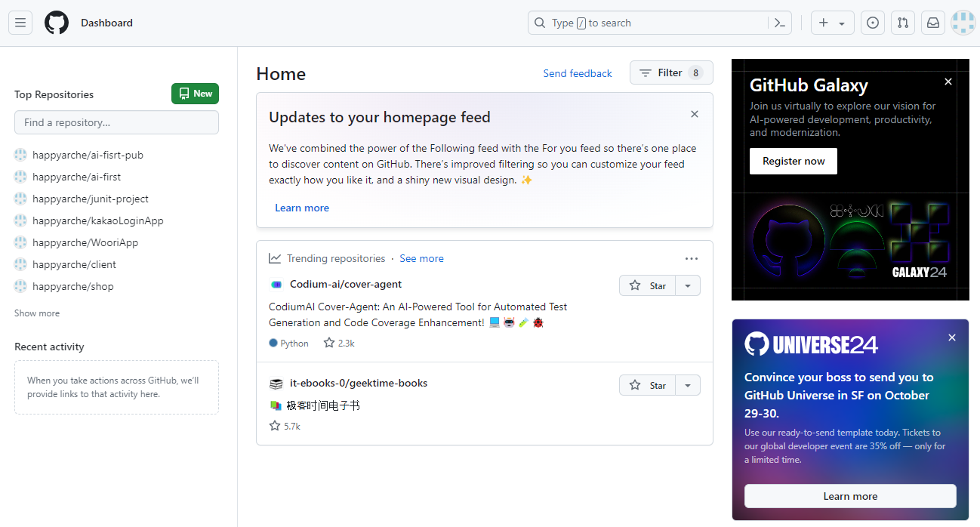Click avatar beside happyarche/kakaoLoginApp
The height and width of the screenshot is (527, 980).
[x=20, y=220]
